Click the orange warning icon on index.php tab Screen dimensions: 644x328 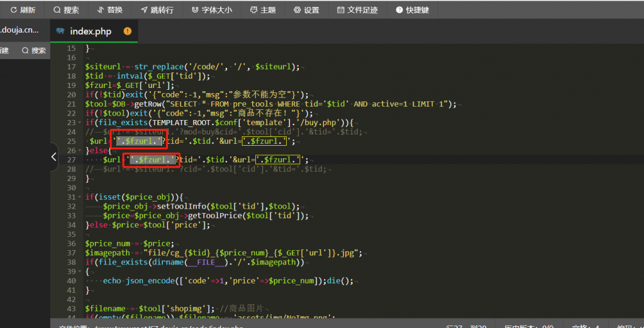128,31
